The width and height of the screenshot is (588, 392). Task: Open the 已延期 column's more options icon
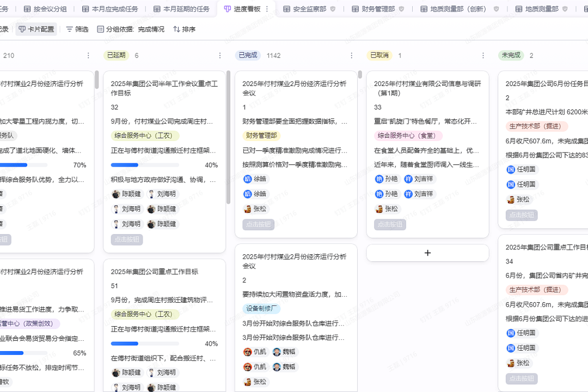pos(220,55)
